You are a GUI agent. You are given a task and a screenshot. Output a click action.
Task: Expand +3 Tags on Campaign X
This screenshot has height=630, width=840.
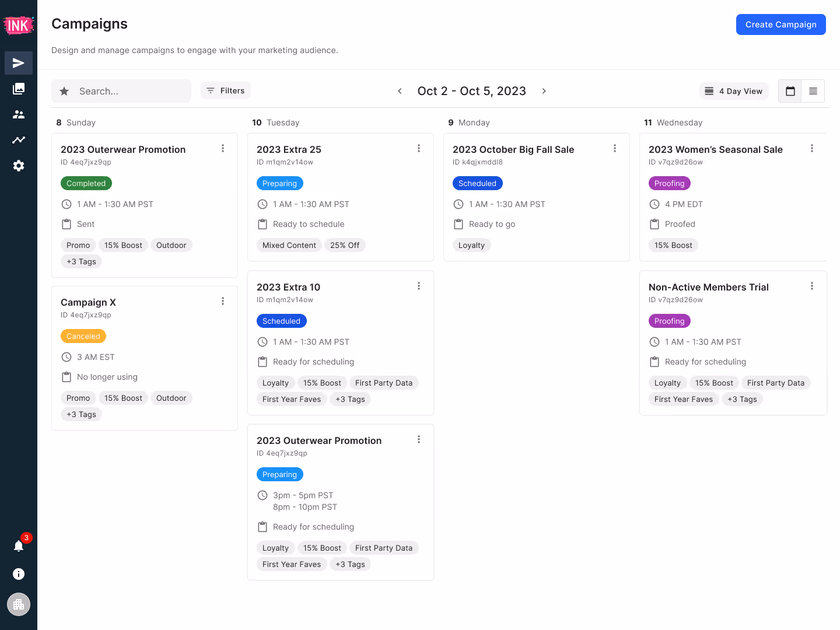coord(82,414)
